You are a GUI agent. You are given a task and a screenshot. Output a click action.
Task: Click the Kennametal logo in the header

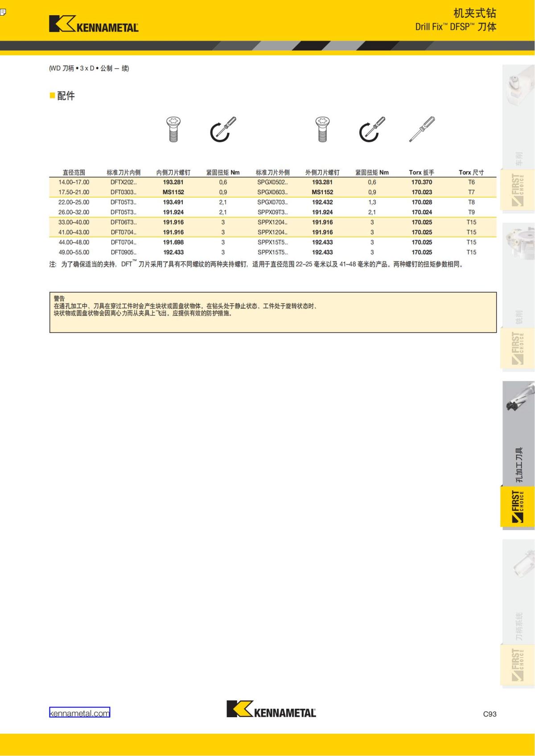tap(94, 24)
